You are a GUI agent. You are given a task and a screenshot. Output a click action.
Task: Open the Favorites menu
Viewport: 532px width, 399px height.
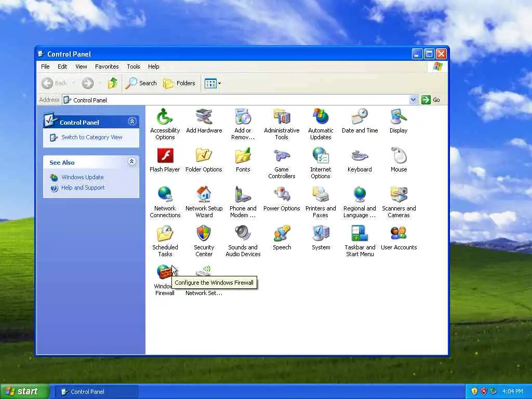(107, 66)
